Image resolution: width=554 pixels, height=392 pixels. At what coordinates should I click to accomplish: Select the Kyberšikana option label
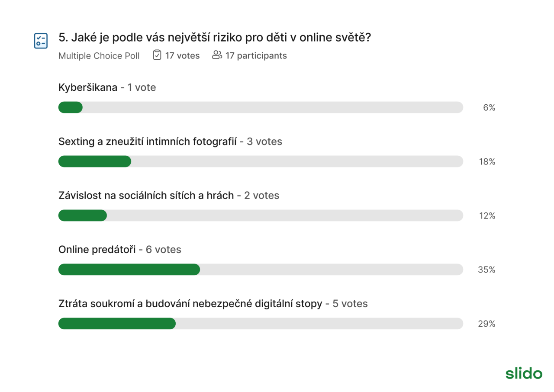[x=88, y=87]
